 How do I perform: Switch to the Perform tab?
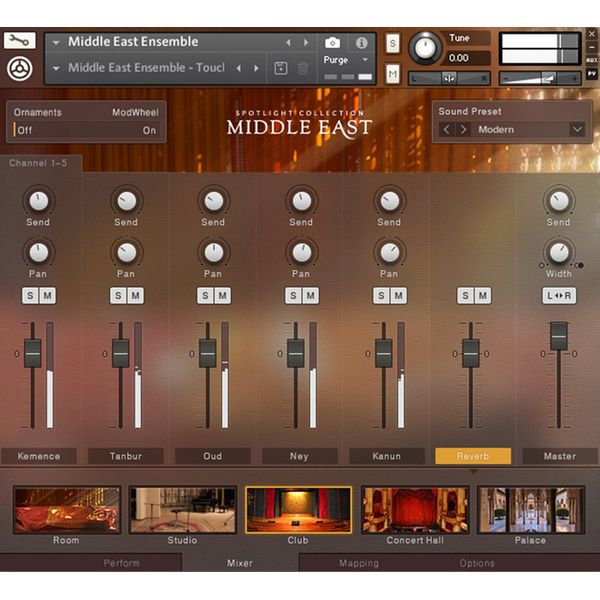click(121, 563)
